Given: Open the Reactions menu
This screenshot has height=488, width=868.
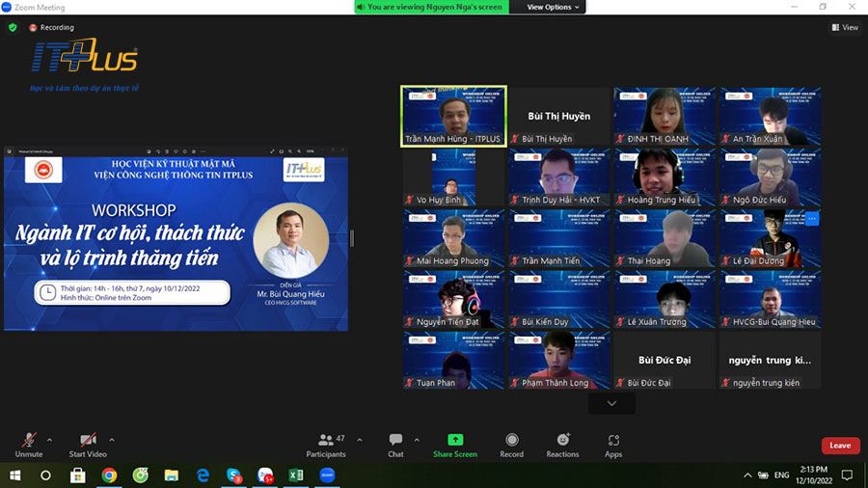Looking at the screenshot, I should (x=562, y=442).
